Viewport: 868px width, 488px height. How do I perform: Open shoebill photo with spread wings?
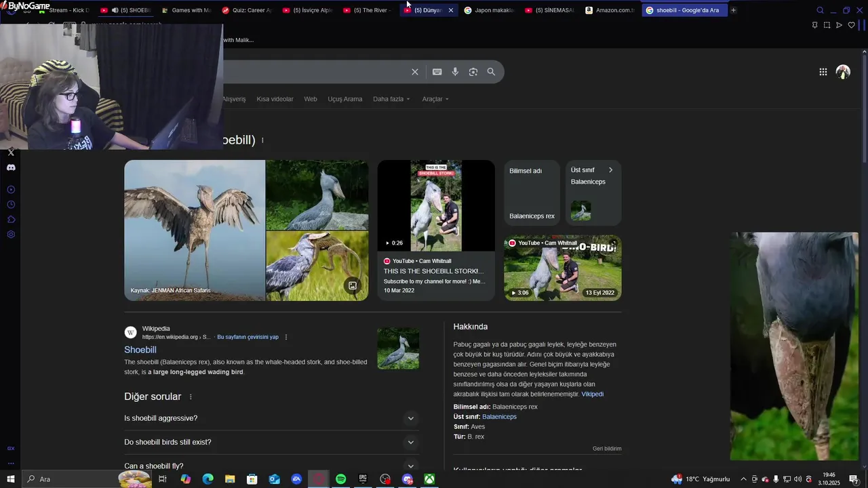coord(195,230)
